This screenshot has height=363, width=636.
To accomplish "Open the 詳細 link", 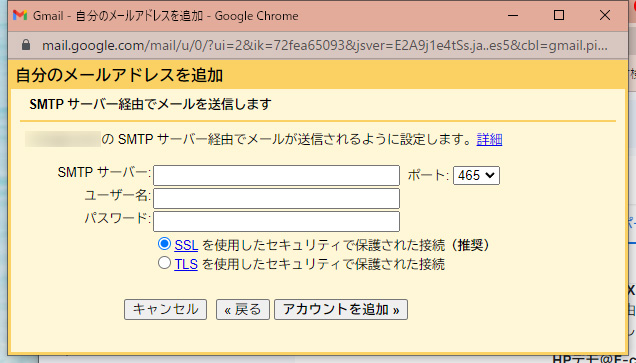I will pos(489,140).
